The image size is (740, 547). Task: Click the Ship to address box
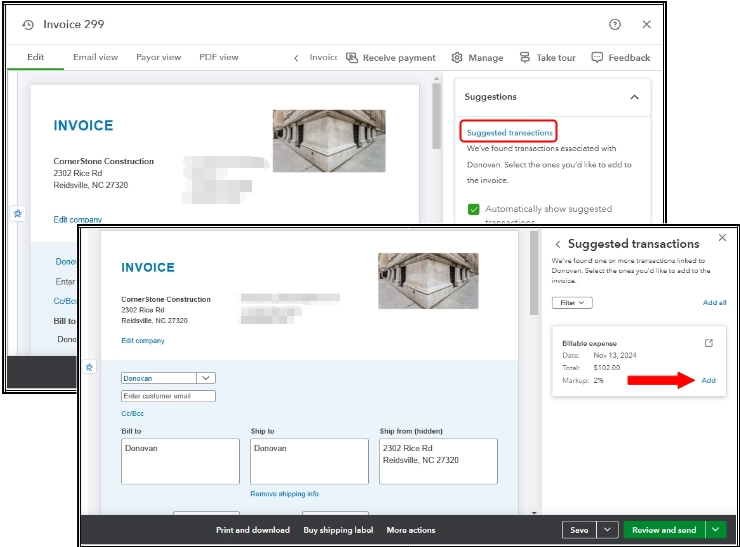(309, 461)
